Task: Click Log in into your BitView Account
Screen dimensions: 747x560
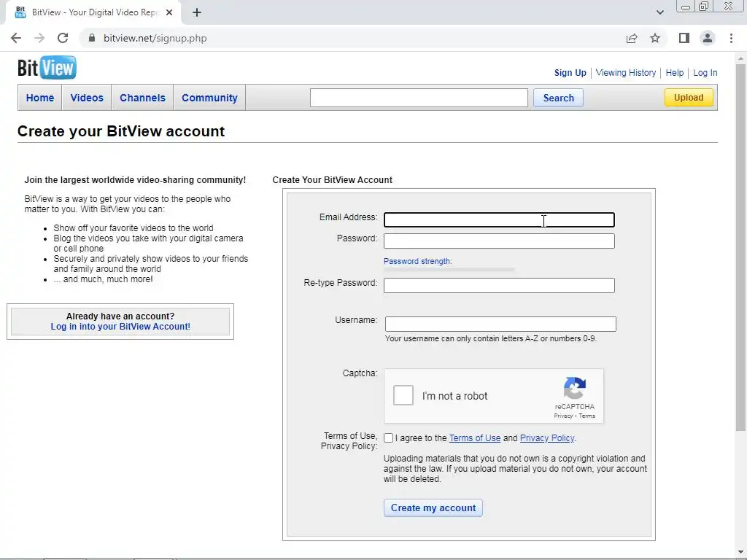Action: 120,326
